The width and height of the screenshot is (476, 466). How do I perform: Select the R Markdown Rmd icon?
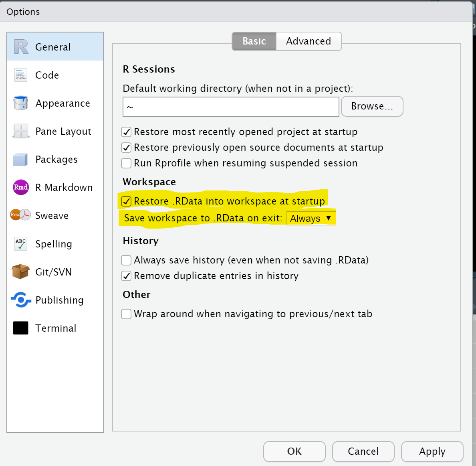21,187
